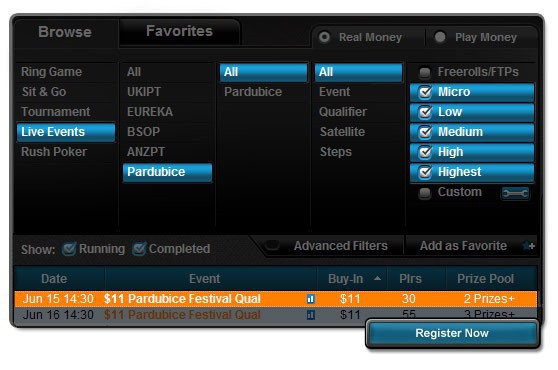Filter by Qualifier type

click(359, 112)
